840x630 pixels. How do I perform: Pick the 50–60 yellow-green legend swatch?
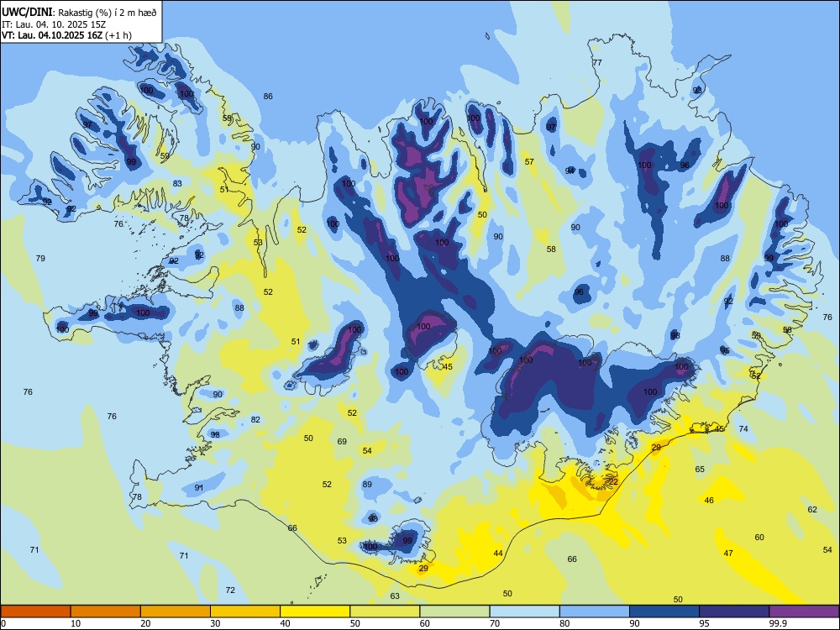[x=386, y=612]
